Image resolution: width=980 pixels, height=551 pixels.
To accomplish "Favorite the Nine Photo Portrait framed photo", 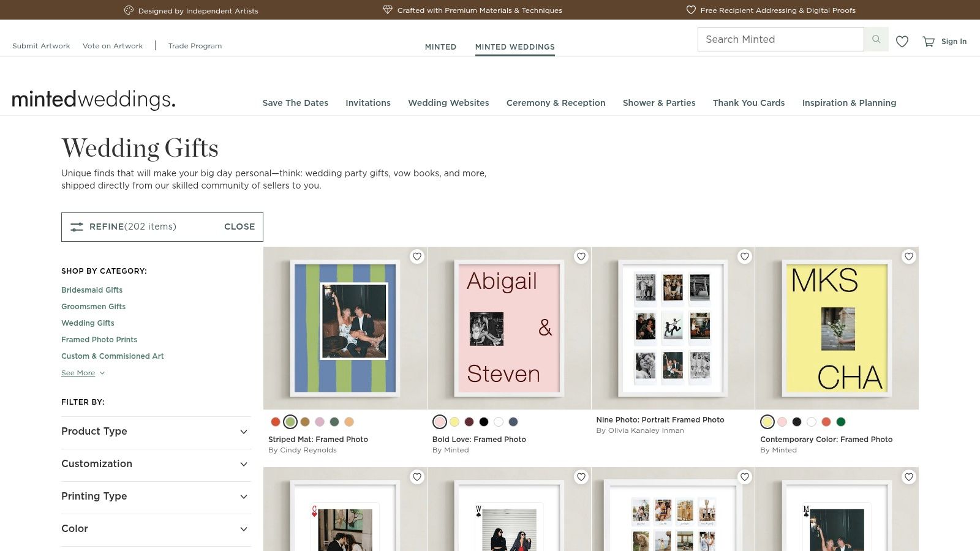I will tap(745, 257).
